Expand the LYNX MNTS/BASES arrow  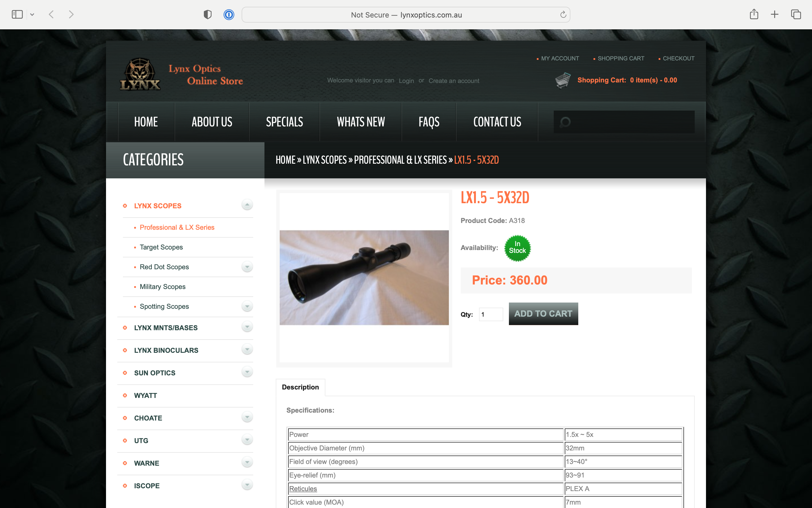(247, 327)
